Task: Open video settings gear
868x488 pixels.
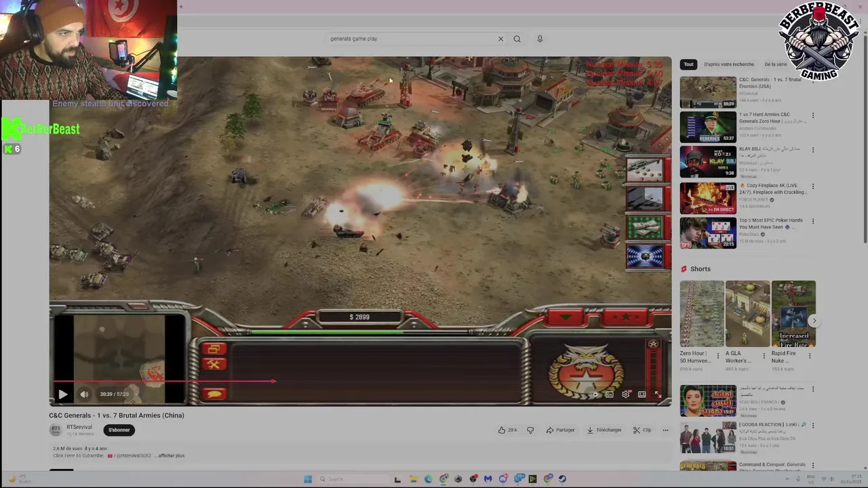Action: pos(625,394)
